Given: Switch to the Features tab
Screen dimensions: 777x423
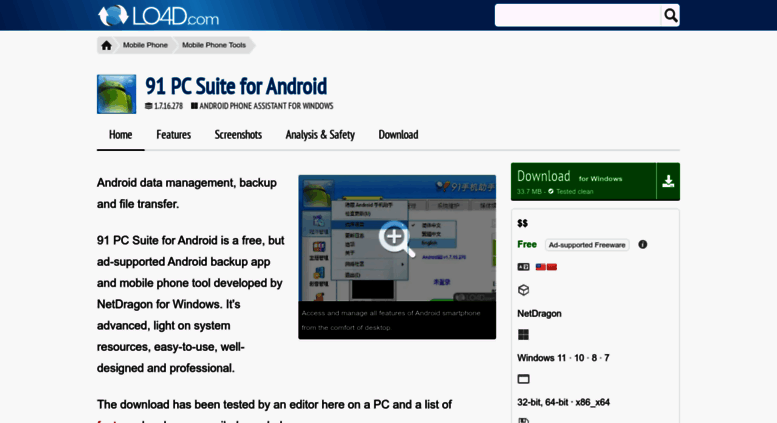Looking at the screenshot, I should coord(173,135).
